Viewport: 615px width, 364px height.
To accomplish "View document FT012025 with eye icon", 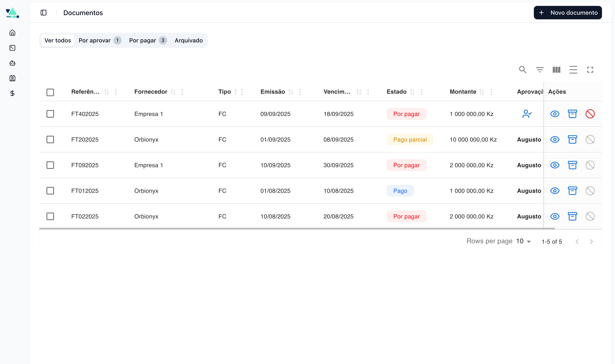I will [x=555, y=191].
